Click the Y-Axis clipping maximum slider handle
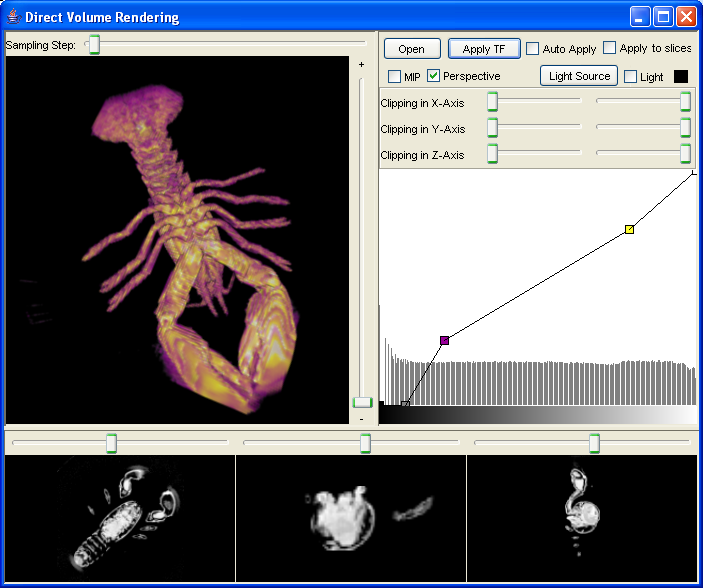 pyautogui.click(x=685, y=128)
